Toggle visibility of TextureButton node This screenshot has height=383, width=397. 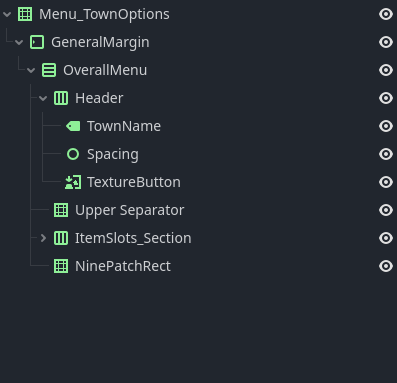tap(386, 182)
